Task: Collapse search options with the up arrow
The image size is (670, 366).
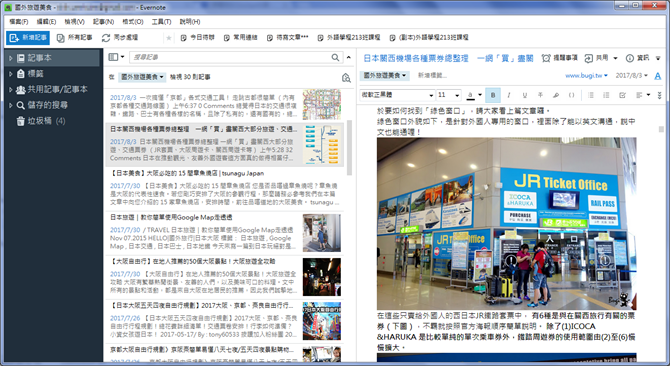Action: tap(349, 57)
